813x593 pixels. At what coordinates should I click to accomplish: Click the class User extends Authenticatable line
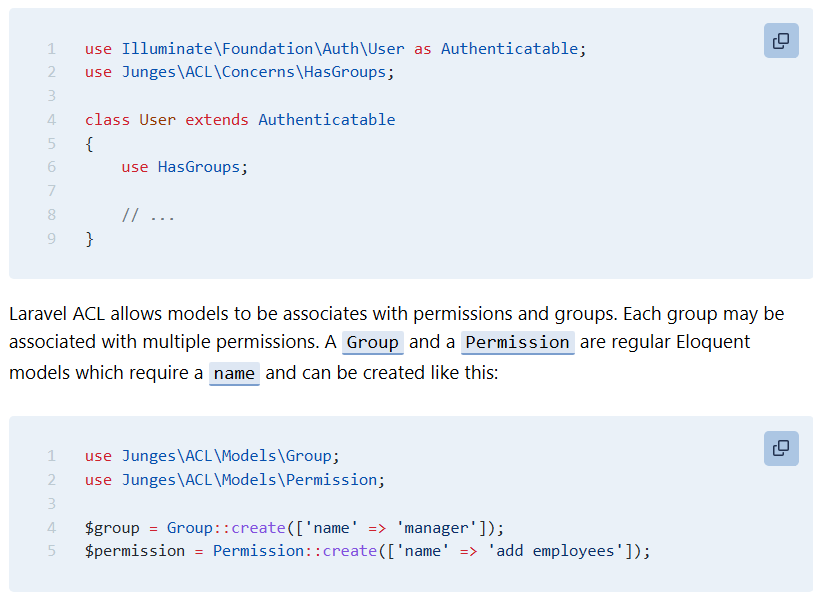point(240,120)
